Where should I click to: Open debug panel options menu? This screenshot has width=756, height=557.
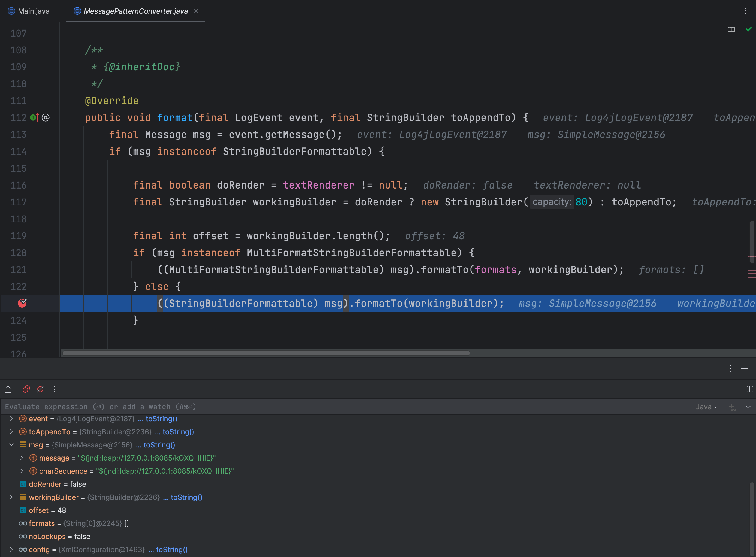tap(730, 368)
